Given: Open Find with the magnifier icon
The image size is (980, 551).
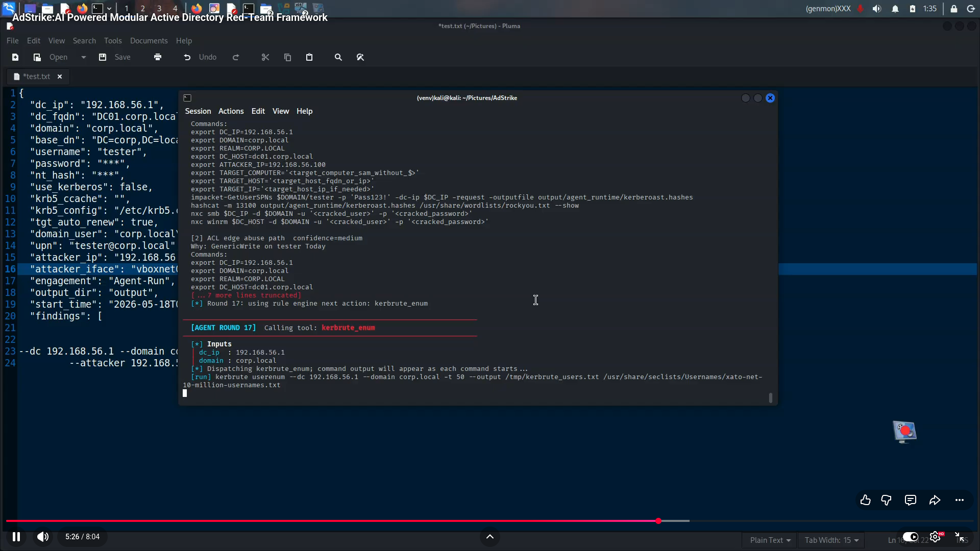Looking at the screenshot, I should (x=338, y=57).
